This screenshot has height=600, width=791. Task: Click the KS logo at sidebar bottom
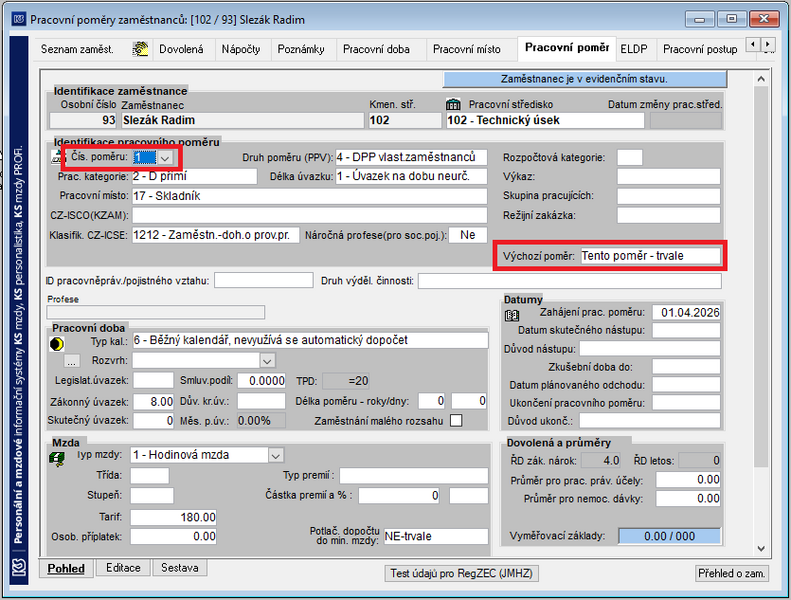point(19,568)
